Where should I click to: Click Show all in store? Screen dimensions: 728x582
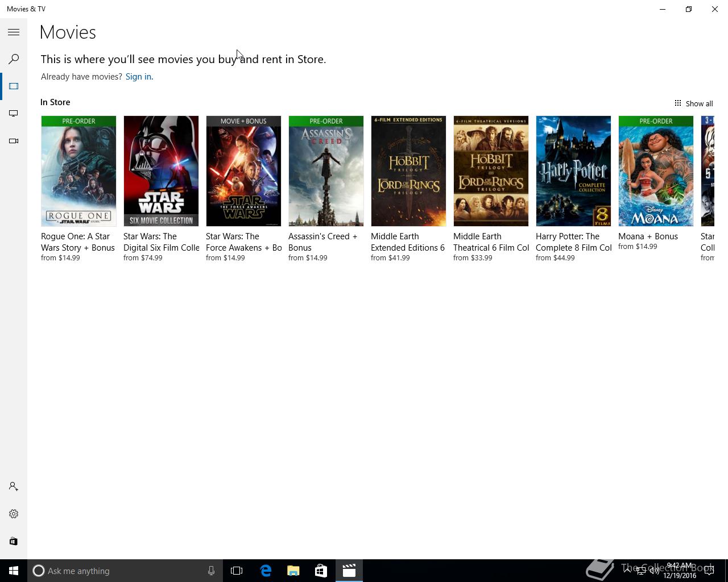693,103
